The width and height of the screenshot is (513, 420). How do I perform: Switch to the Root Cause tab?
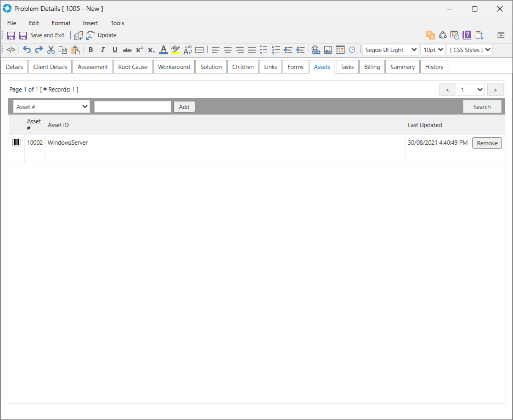[x=133, y=67]
